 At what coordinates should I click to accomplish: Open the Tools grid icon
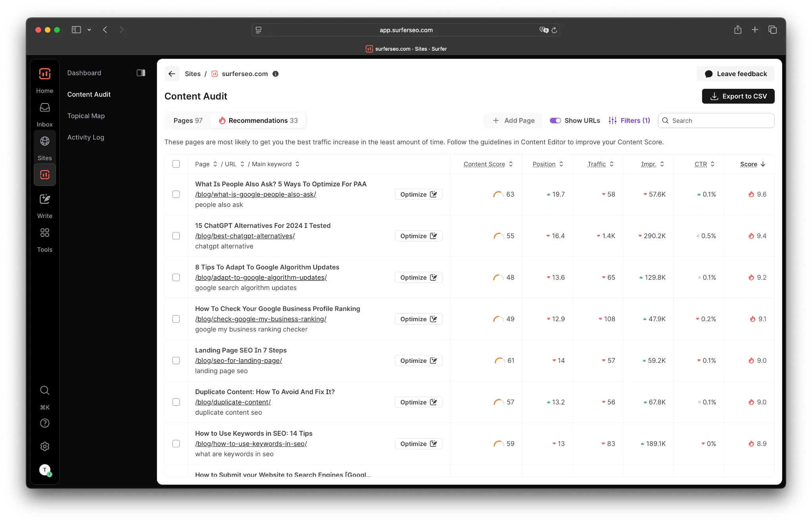coord(45,233)
